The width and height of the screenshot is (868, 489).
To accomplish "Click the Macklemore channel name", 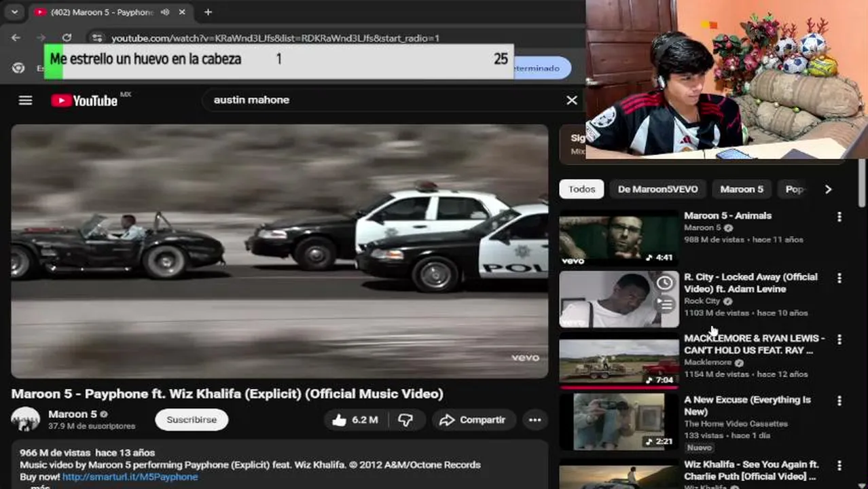I will coord(708,362).
